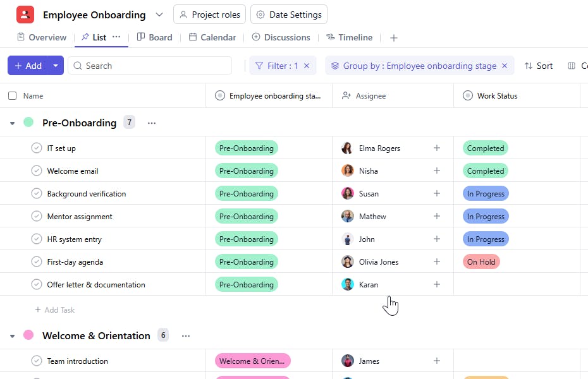Screen dimensions: 588x379
Task: Toggle the select all tasks checkbox
Action: click(13, 96)
